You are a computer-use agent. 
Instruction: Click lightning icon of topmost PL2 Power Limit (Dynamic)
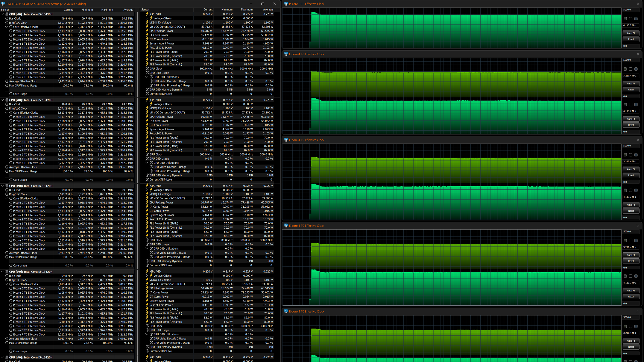coord(147,65)
